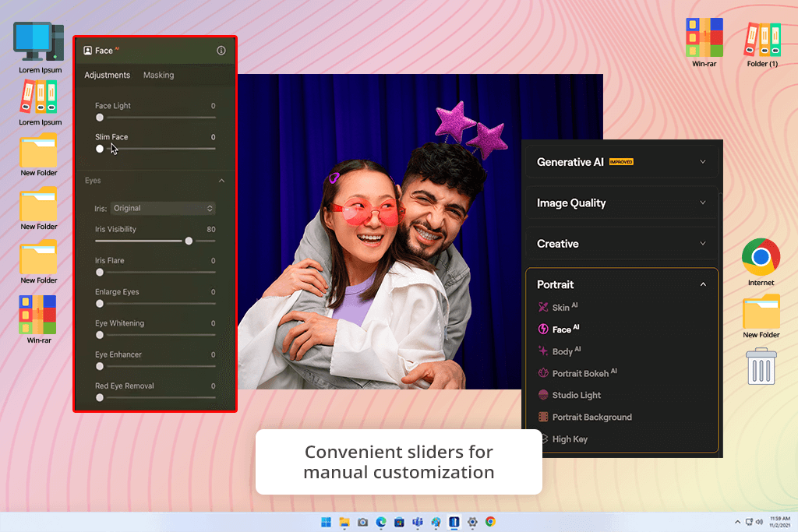This screenshot has width=798, height=532.
Task: Click the Face Light value 0
Action: (214, 106)
